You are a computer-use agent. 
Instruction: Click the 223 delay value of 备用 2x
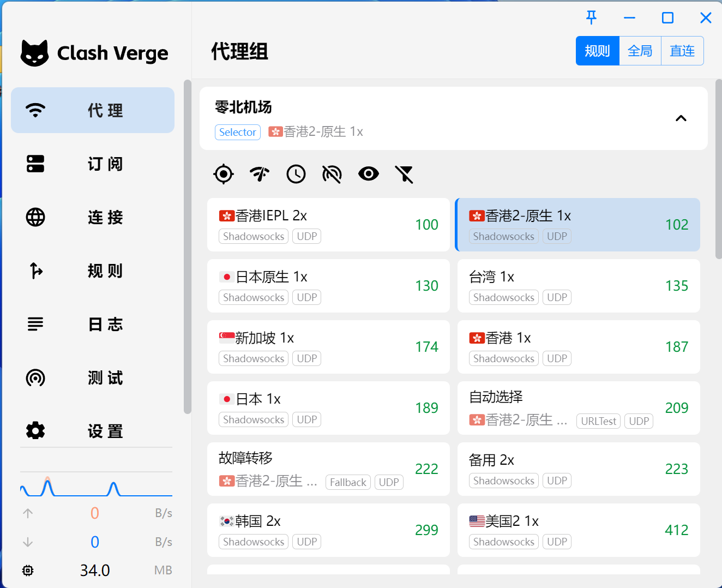click(677, 469)
